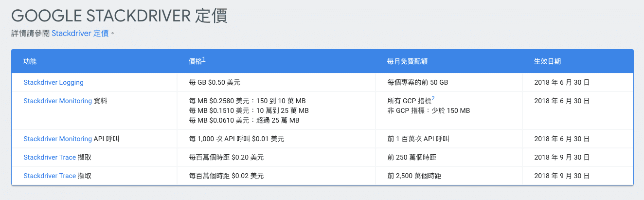This screenshot has height=200, width=644.
Task: Click 每 MB $0.1510 美元 pricing tier line
Action: pyautogui.click(x=249, y=110)
